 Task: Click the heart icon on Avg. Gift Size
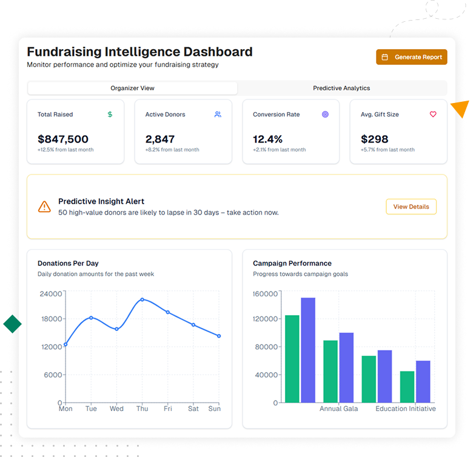click(433, 114)
